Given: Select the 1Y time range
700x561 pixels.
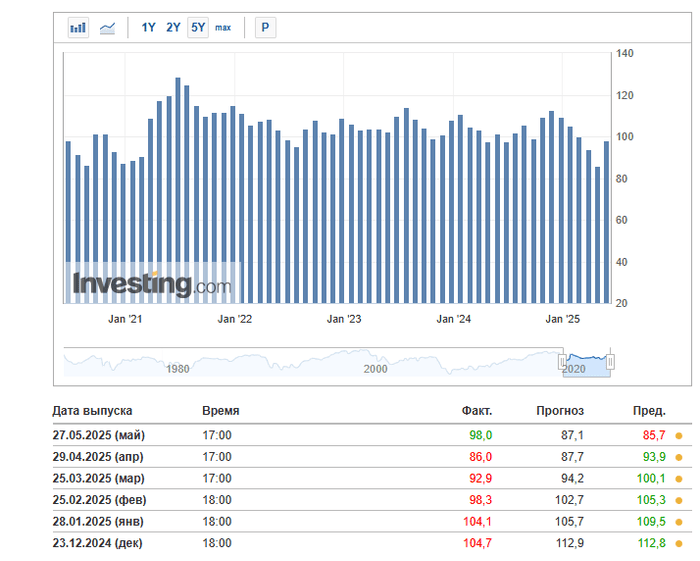Looking at the screenshot, I should (148, 28).
